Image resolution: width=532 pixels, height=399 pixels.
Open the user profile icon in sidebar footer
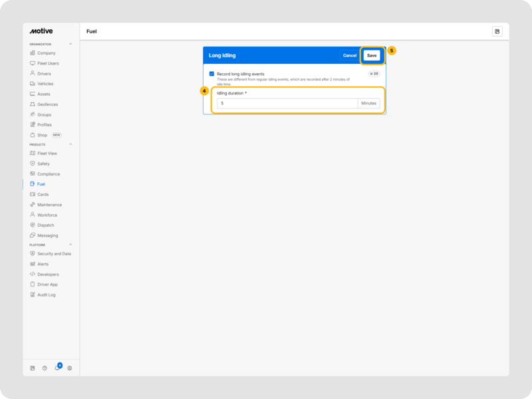69,368
